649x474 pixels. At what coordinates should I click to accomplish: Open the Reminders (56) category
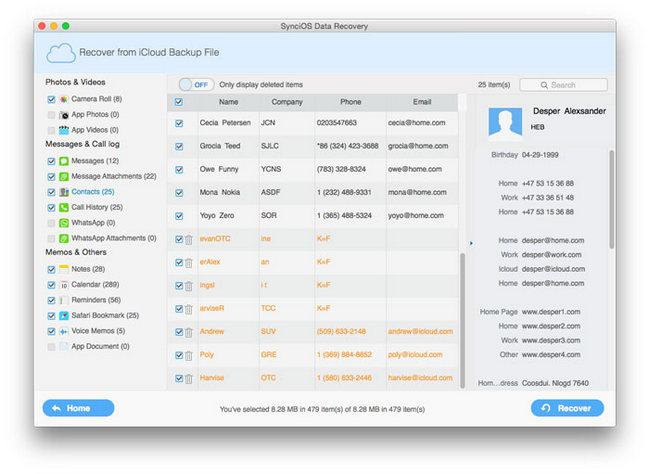pos(96,300)
